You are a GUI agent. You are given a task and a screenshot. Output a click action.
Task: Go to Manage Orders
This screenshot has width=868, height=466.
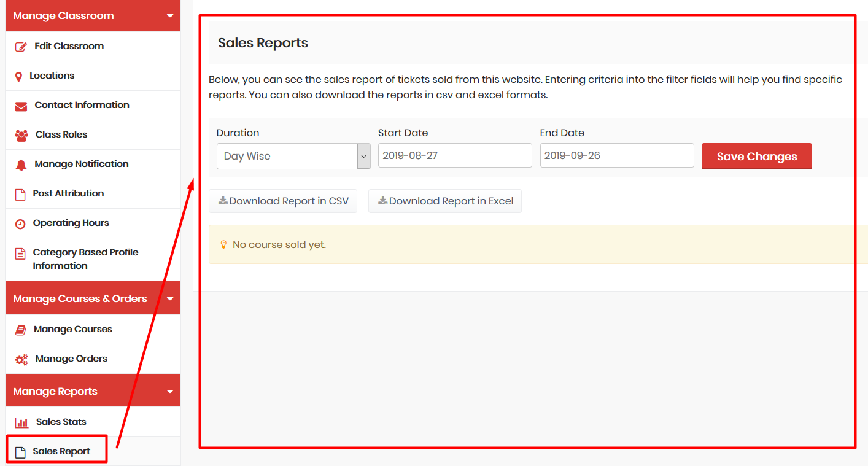[93, 359]
